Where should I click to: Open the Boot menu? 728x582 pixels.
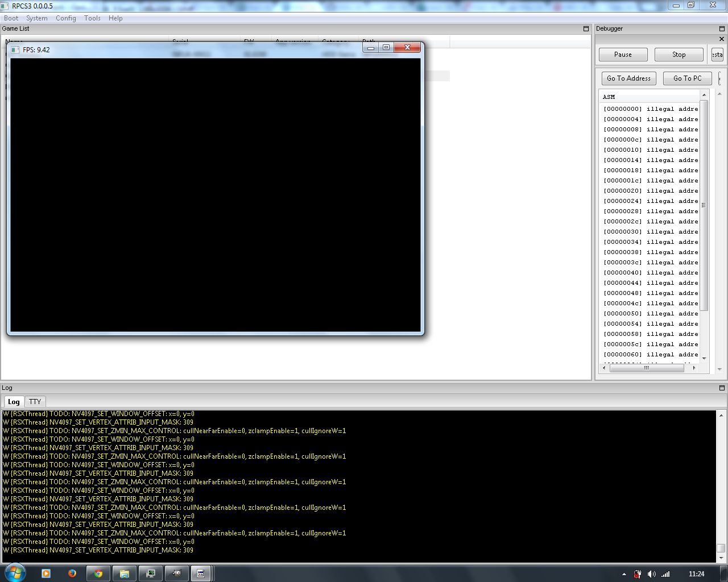(11, 18)
